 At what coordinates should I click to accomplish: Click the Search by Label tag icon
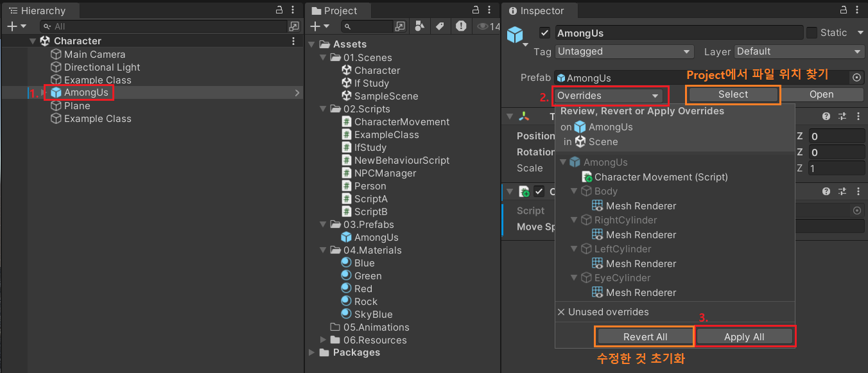tap(440, 26)
